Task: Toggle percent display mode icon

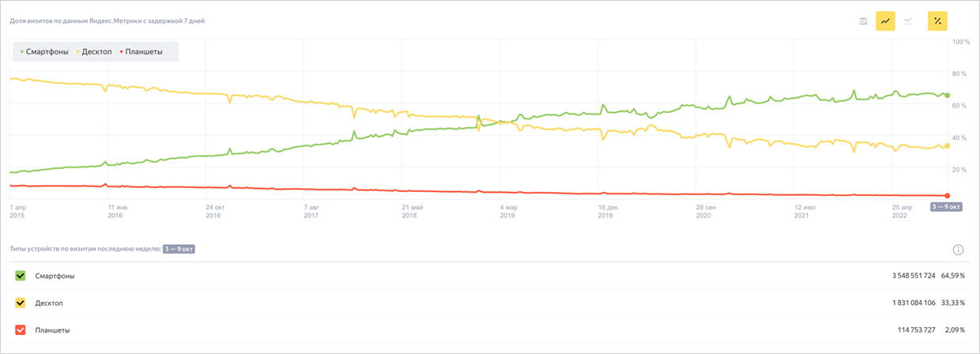Action: tap(937, 21)
